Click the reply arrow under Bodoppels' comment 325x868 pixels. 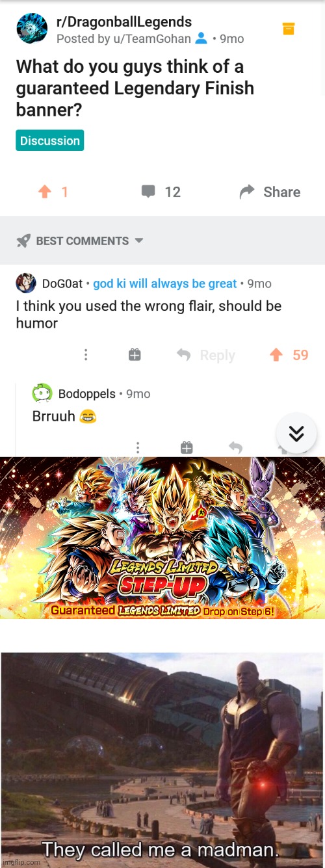[x=235, y=447]
